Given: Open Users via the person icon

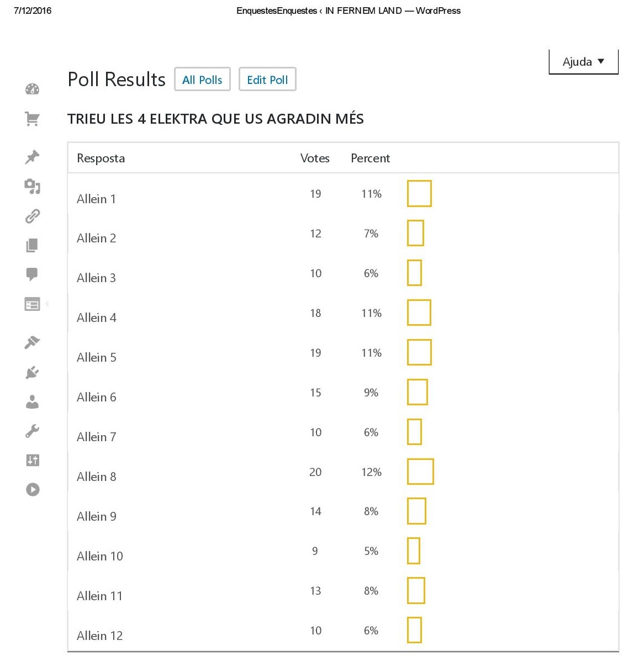Looking at the screenshot, I should (33, 402).
